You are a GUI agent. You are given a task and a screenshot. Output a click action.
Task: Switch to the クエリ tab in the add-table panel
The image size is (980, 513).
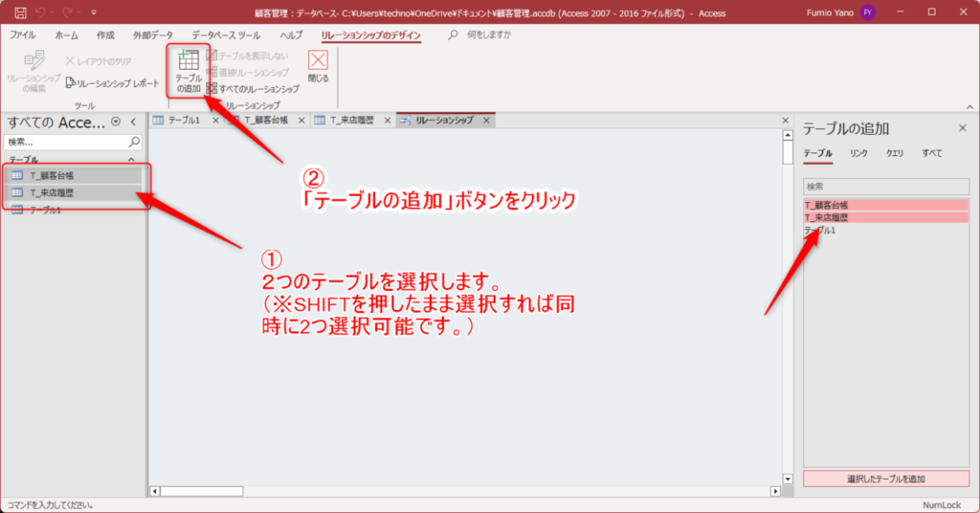[x=895, y=153]
